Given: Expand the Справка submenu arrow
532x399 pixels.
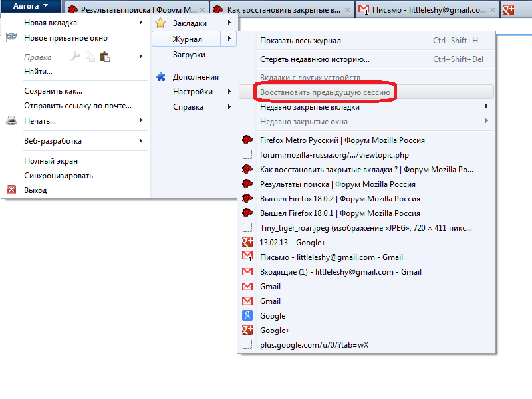Looking at the screenshot, I should tap(229, 106).
